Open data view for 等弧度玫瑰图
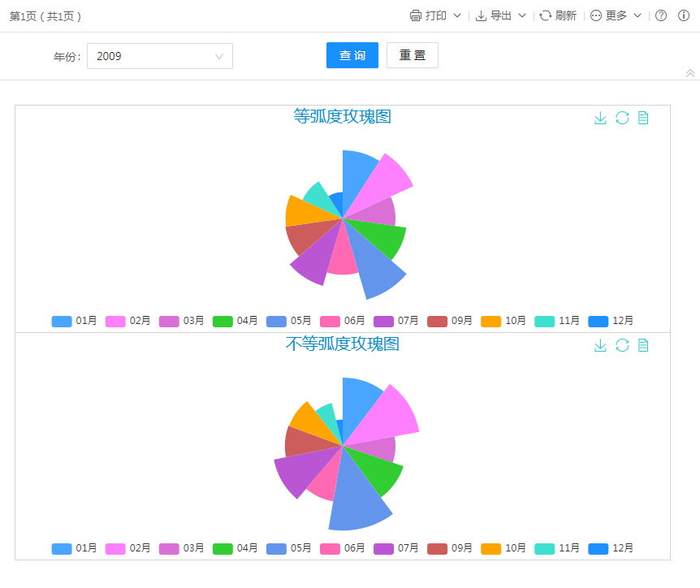700x588 pixels. 643,119
